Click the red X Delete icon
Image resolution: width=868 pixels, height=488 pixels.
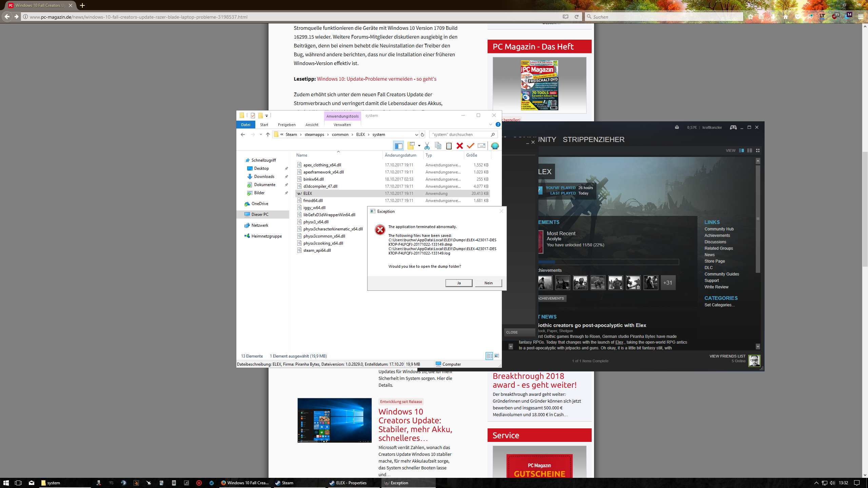click(459, 146)
